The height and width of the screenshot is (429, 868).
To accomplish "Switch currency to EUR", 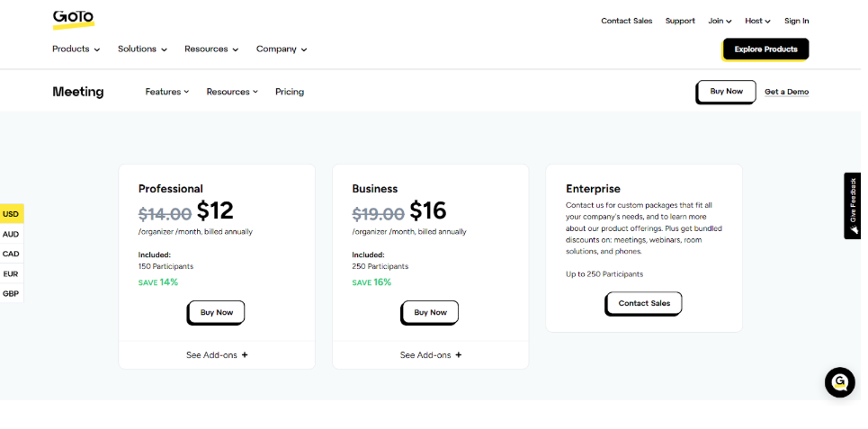I will tap(11, 274).
